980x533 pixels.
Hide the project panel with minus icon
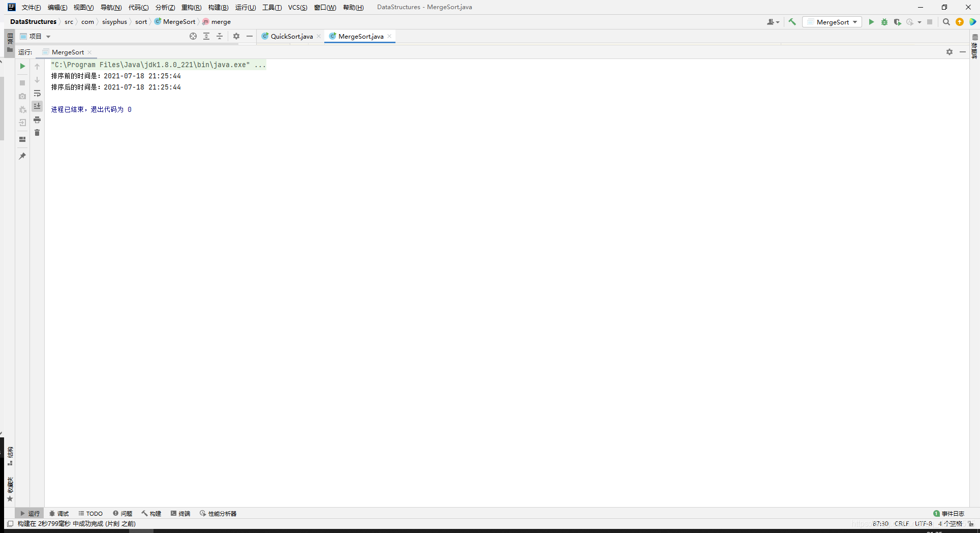point(250,36)
